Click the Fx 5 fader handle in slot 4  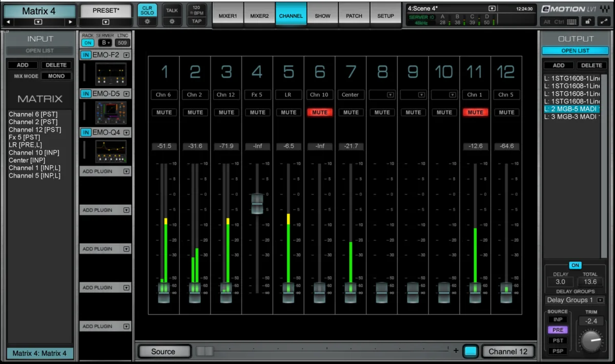point(257,204)
